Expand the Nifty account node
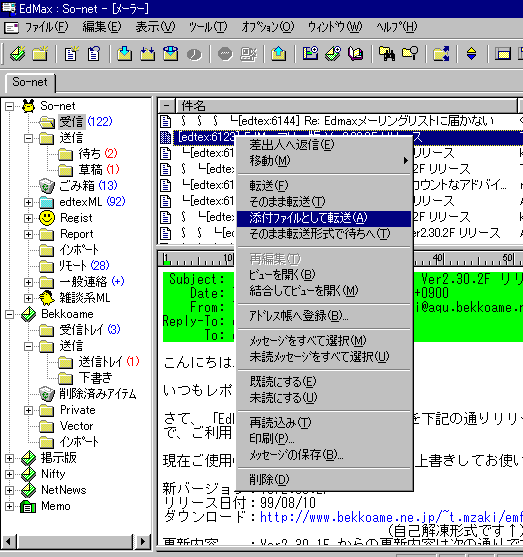The width and height of the screenshot is (523, 557). pos(10,474)
